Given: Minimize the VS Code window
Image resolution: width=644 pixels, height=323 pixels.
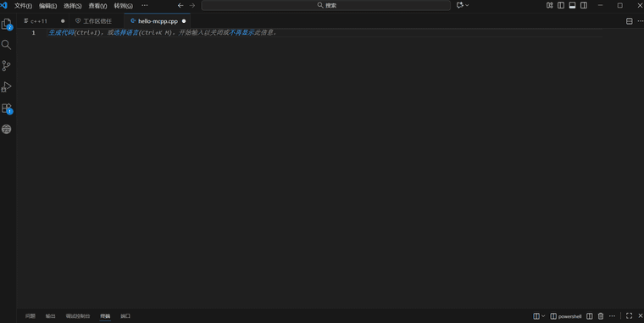Looking at the screenshot, I should point(601,5).
